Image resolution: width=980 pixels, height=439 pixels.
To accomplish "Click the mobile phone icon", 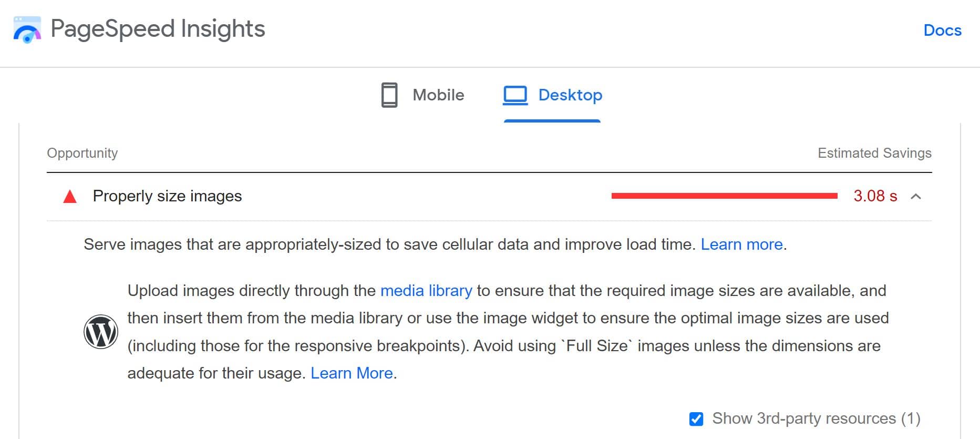I will point(389,95).
